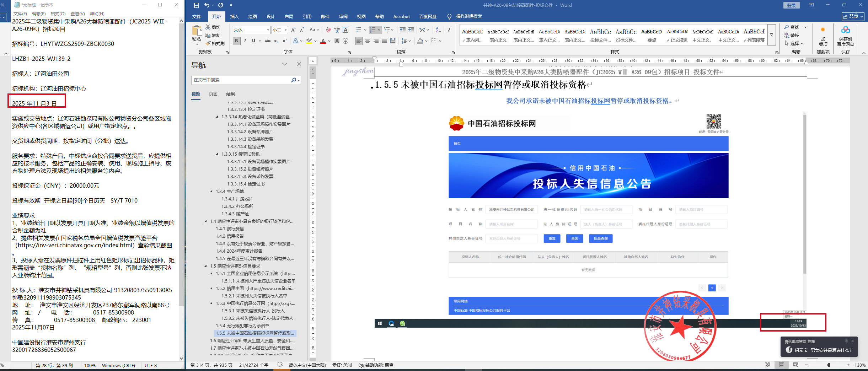Collapse the 1.5 响应性评审5-信誉要求 heading

click(206, 266)
